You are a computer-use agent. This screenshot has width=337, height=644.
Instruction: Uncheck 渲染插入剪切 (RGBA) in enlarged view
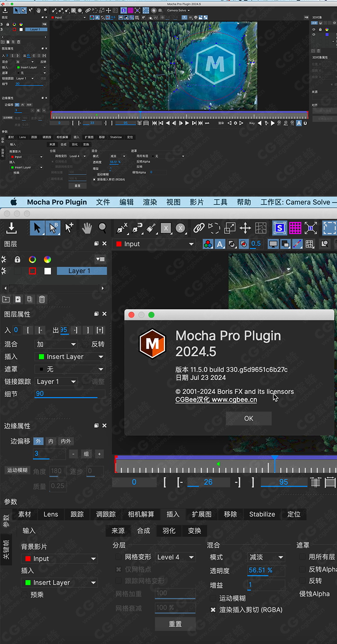pos(213,610)
